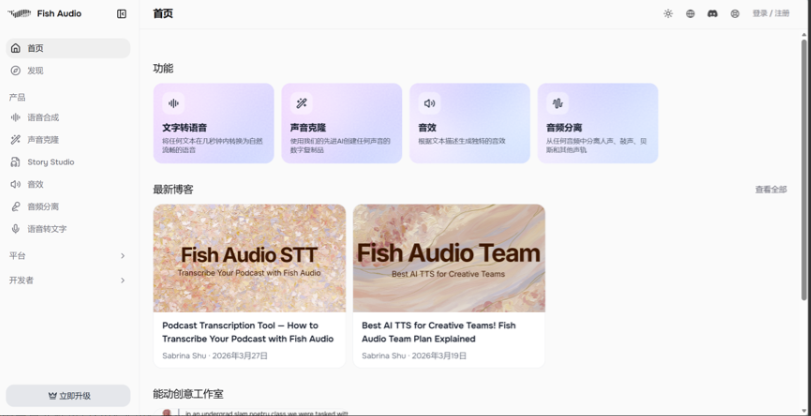Image resolution: width=811 pixels, height=416 pixels.
Task: Open 语音转文字 in the sidebar
Action: point(68,229)
